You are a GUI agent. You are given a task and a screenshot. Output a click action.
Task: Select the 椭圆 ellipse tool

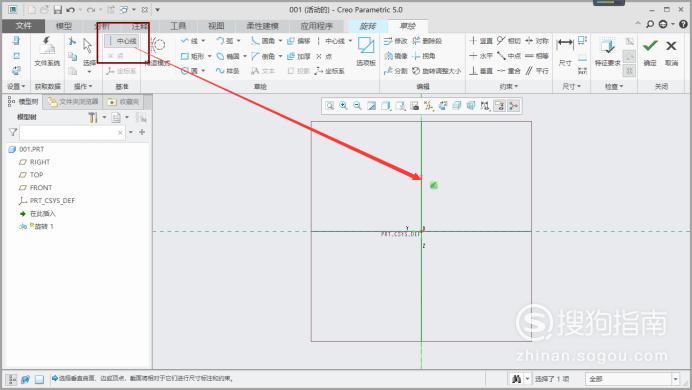[x=228, y=56]
